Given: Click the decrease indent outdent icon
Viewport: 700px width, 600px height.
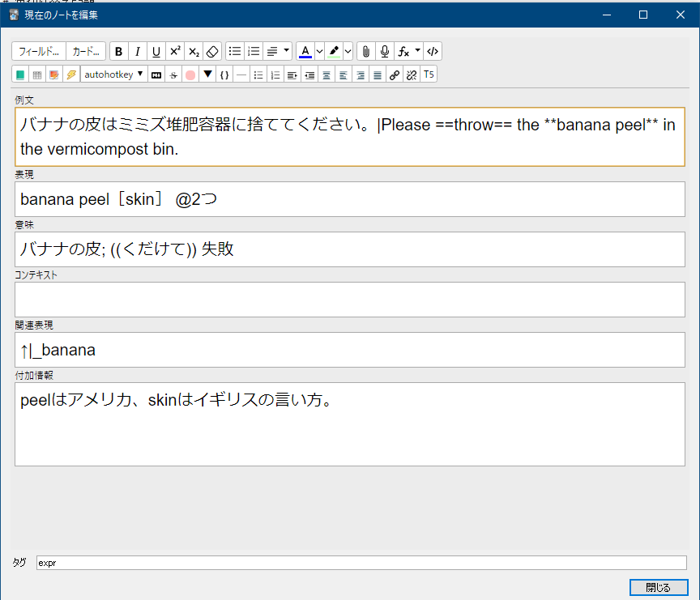Looking at the screenshot, I should coord(309,74).
